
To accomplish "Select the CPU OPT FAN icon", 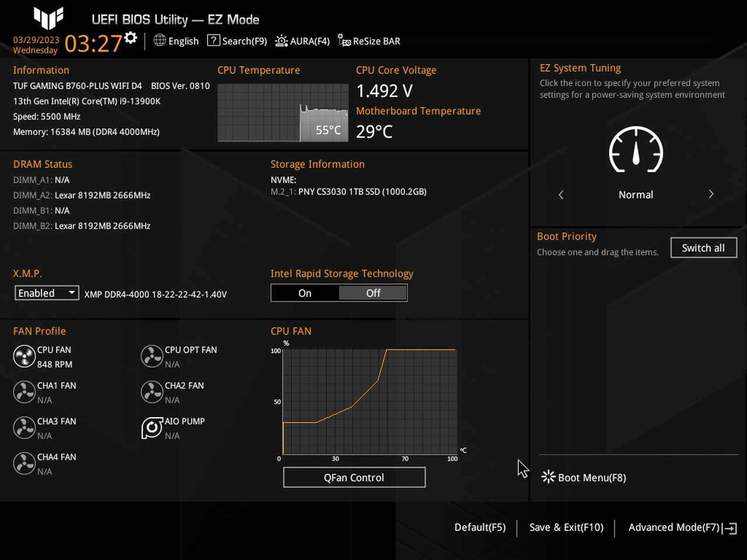I will 152,356.
